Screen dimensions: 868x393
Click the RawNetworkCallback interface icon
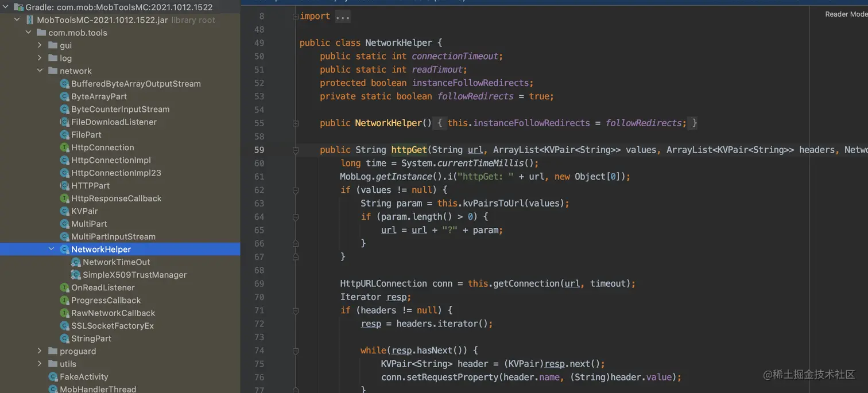[x=65, y=313]
